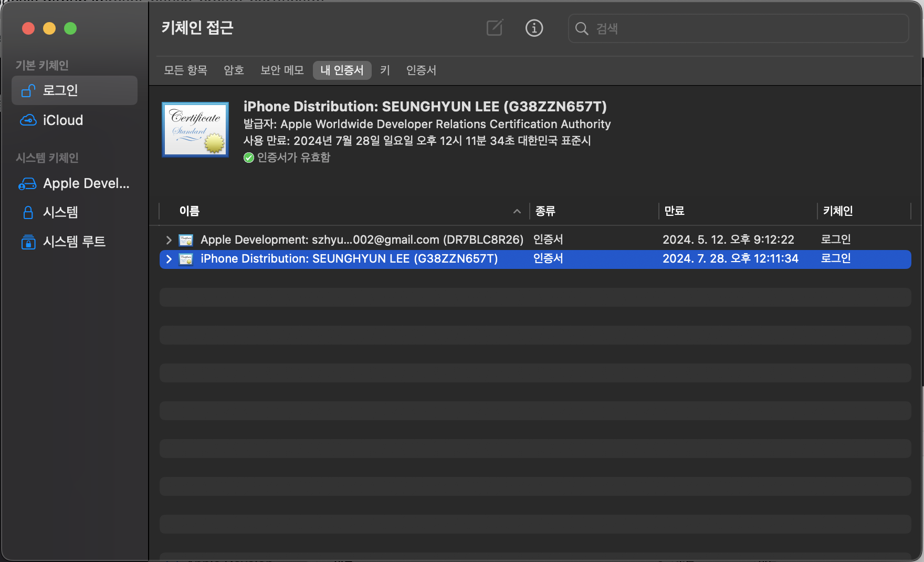Click the green zoom window button

(x=70, y=28)
